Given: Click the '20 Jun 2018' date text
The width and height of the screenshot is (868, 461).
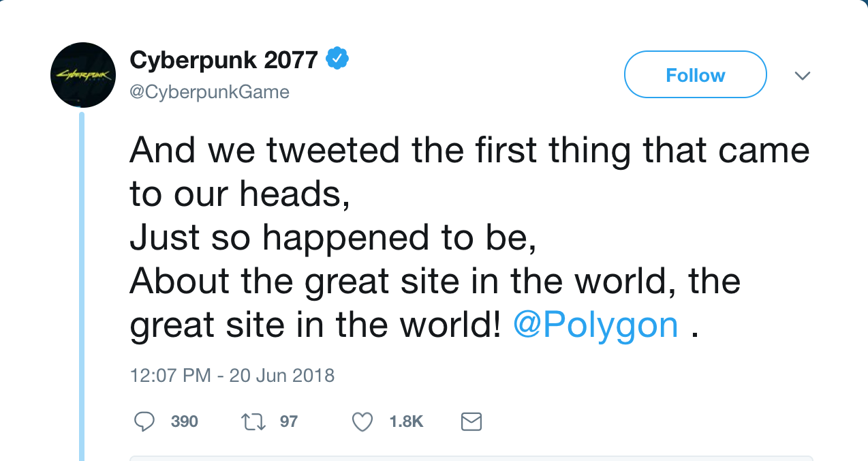Looking at the screenshot, I should tap(281, 376).
